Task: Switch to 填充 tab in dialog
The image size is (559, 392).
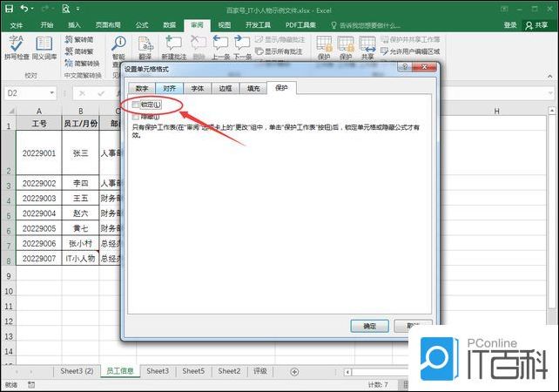Action: coord(253,88)
